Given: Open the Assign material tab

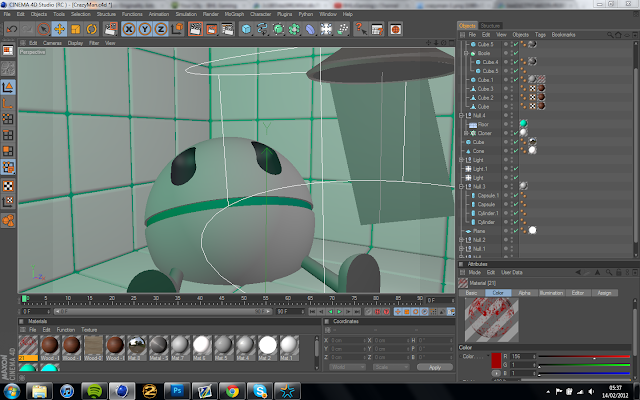Looking at the screenshot, I should (x=604, y=293).
